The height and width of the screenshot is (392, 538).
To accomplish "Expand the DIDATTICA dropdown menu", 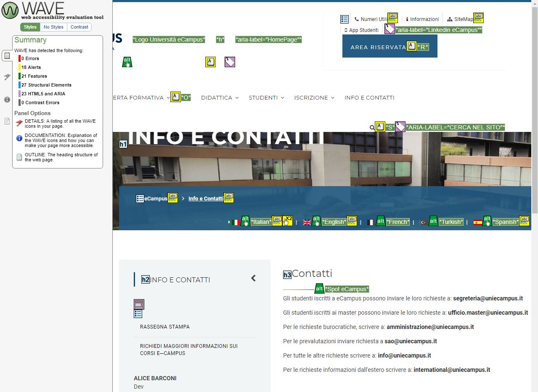I will 220,97.
